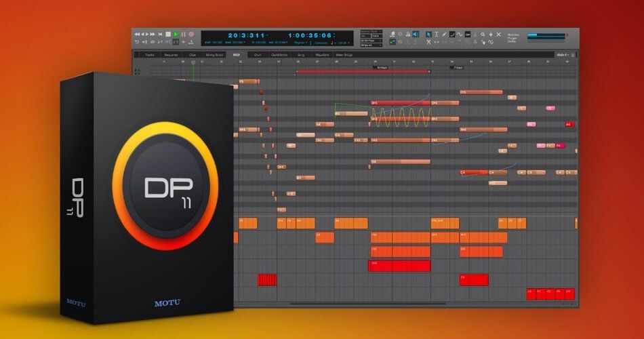This screenshot has width=644, height=339.
Task: Click the Fast Forward transport button
Action: point(153,35)
